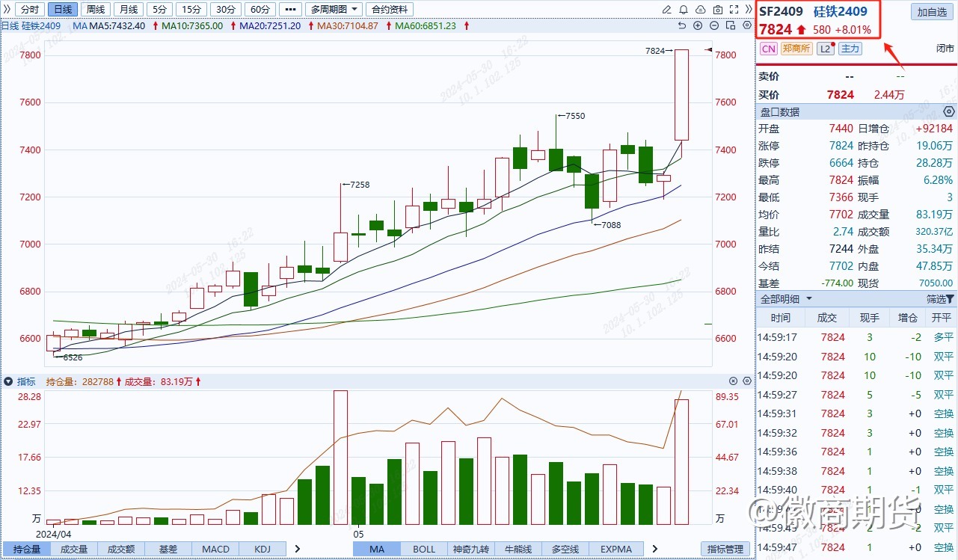Click the 硅铁2409 contract name link
This screenshot has width=958, height=560.
click(x=841, y=11)
